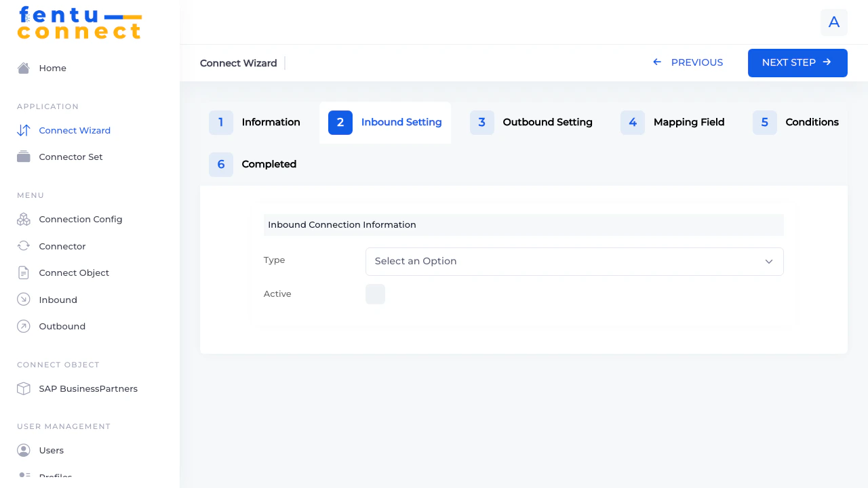Click the A avatar in the top bar
Screen dimensions: 868x488
pyautogui.click(x=833, y=22)
